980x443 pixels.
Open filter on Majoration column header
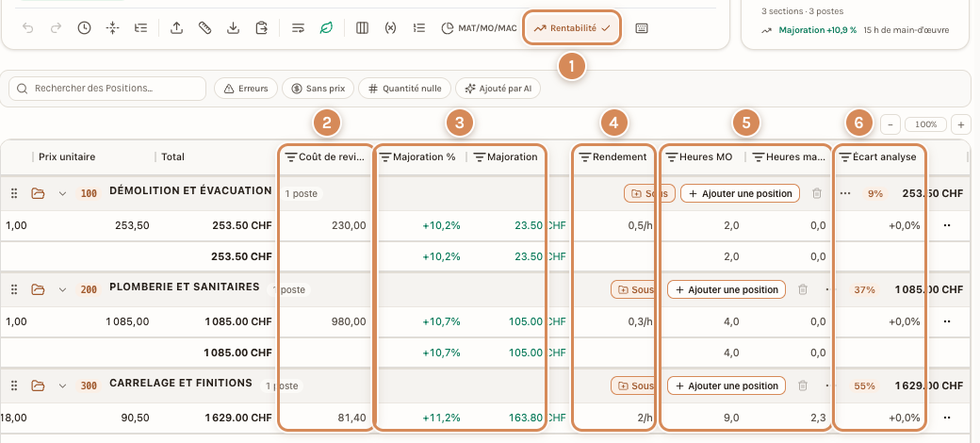coord(480,156)
